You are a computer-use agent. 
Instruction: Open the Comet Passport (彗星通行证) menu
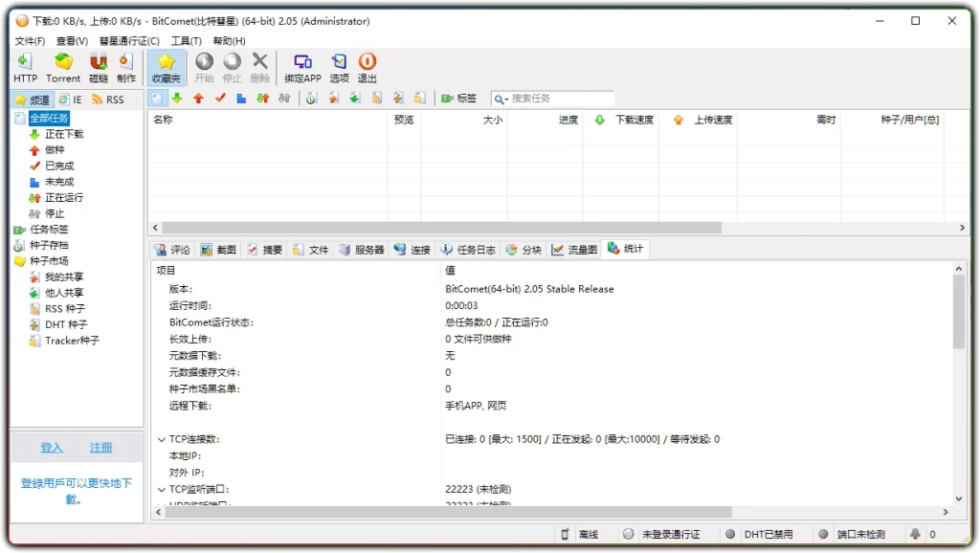pos(129,40)
